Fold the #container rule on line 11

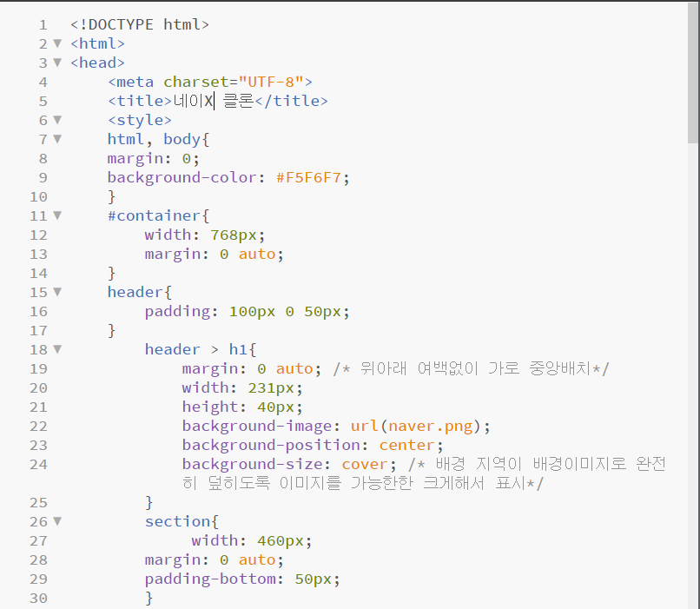point(57,215)
